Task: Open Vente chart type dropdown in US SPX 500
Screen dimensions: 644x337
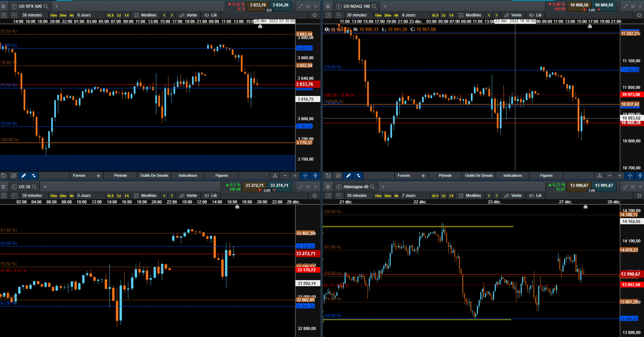Action: click(188, 15)
